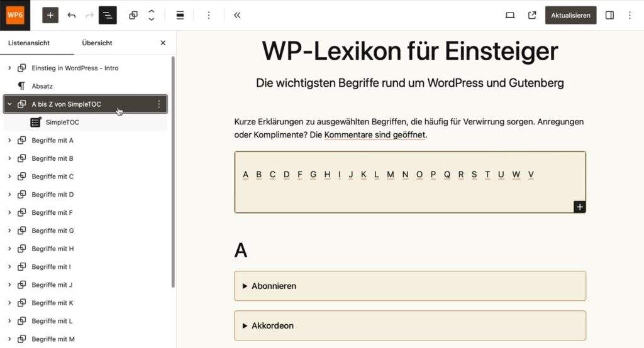The width and height of the screenshot is (644, 348).
Task: Expand the Akkordeon details block
Action: pyautogui.click(x=410, y=326)
